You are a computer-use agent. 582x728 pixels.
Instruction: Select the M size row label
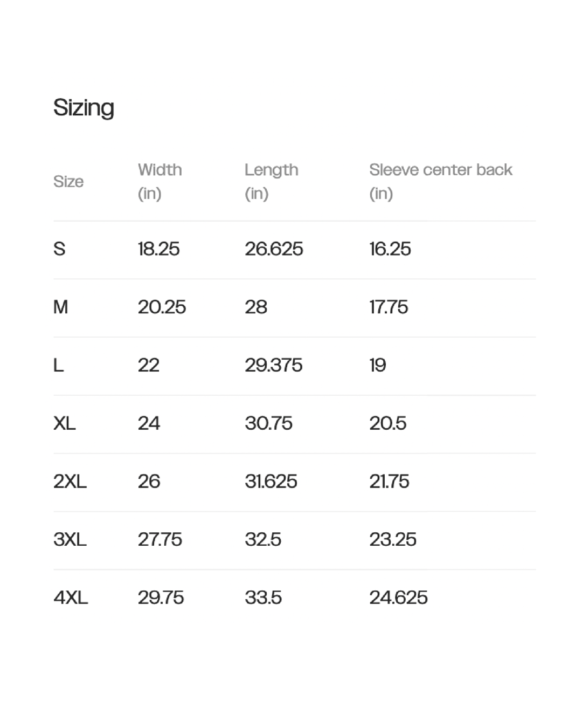pos(61,307)
